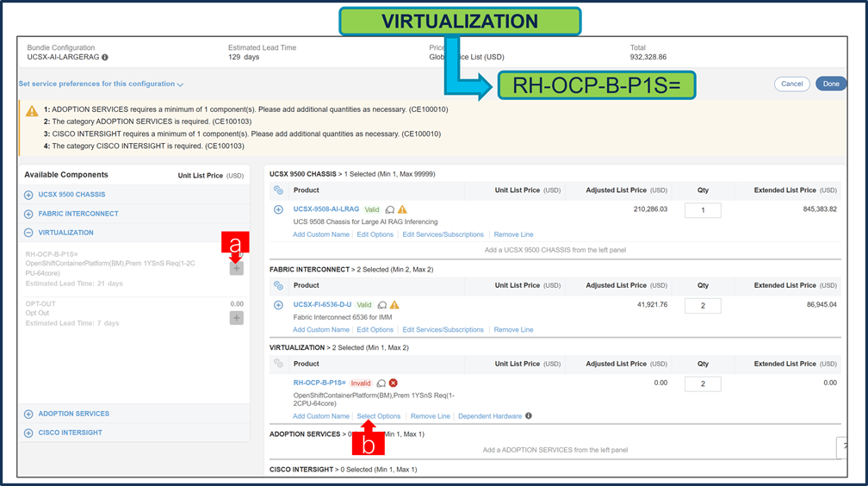Open the UCSX-FI-6536-D-U product link

(322, 304)
